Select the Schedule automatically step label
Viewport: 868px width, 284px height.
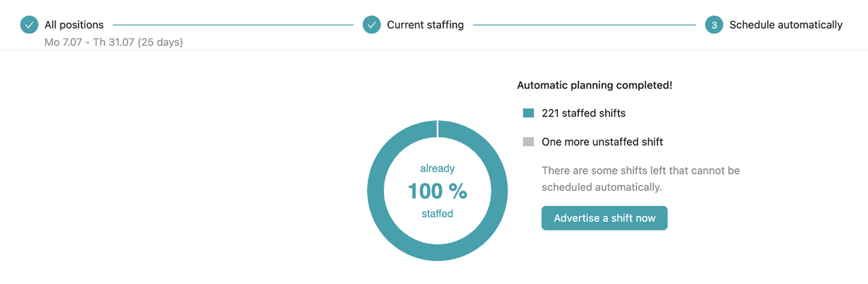point(786,25)
